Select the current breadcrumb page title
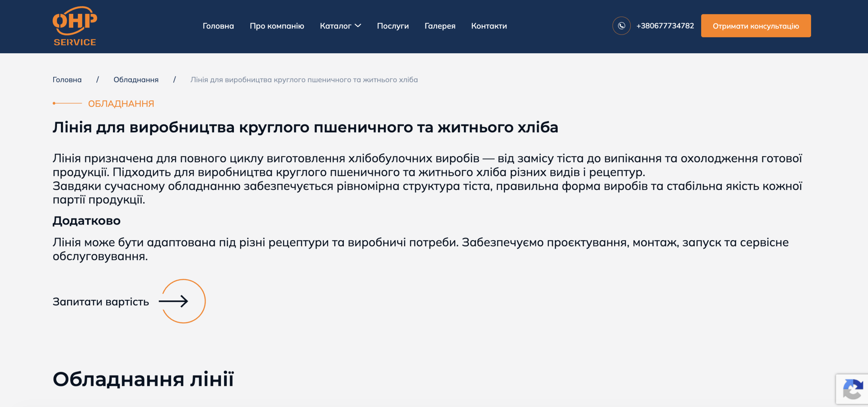This screenshot has width=868, height=407. coord(304,80)
